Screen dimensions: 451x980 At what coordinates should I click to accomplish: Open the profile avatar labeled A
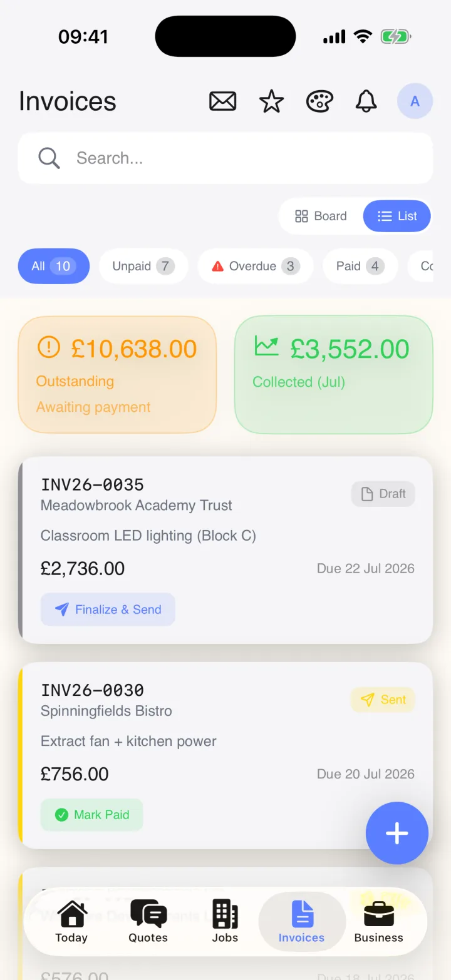415,101
